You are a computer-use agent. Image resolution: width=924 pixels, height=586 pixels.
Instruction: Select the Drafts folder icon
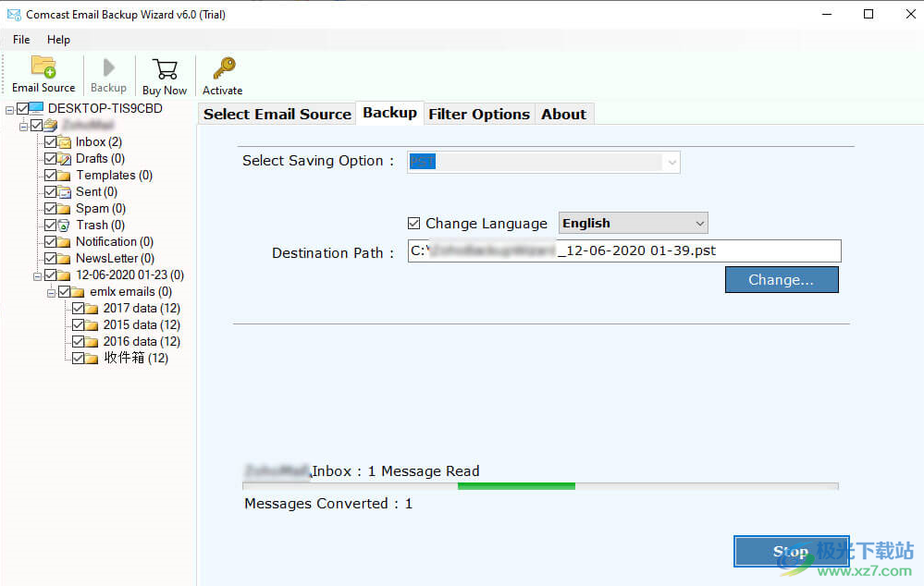click(64, 158)
